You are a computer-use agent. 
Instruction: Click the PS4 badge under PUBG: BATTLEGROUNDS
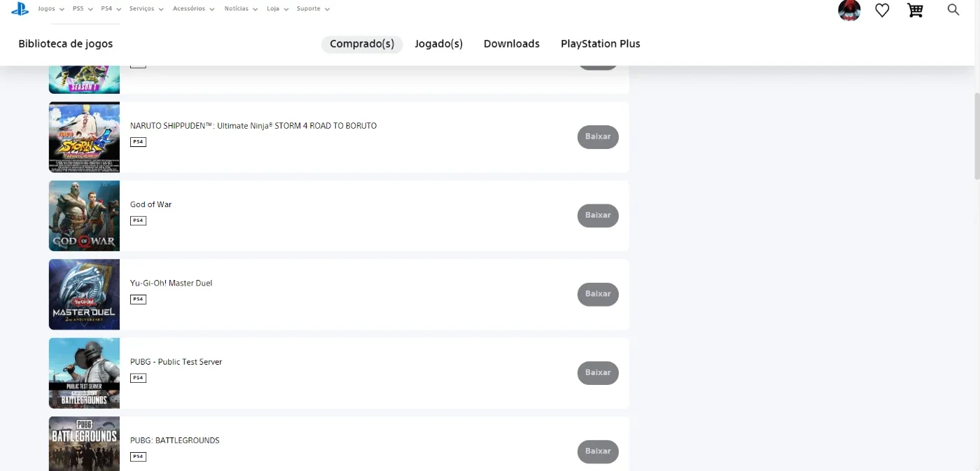tap(138, 456)
